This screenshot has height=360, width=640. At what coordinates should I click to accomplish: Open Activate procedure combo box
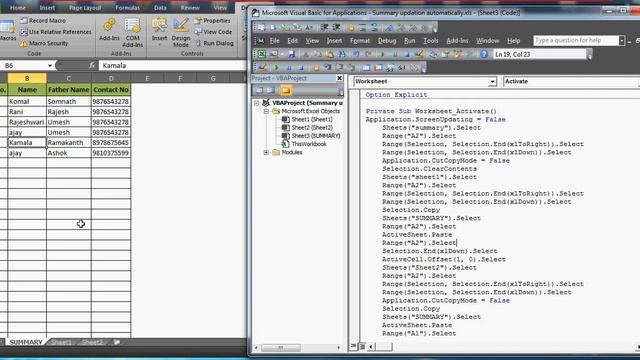571,82
